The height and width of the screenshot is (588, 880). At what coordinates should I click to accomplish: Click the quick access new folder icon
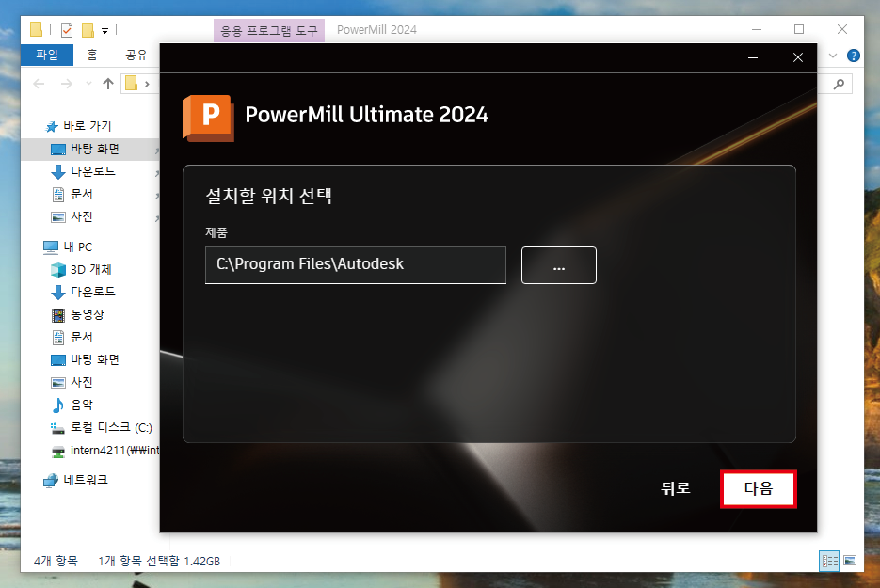(88, 30)
